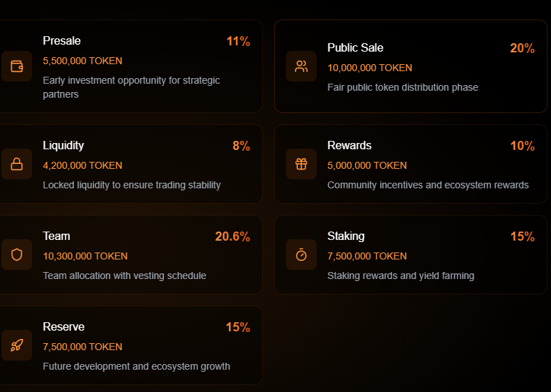Click the gift icon beside Rewards
This screenshot has height=392, width=551.
click(x=301, y=164)
